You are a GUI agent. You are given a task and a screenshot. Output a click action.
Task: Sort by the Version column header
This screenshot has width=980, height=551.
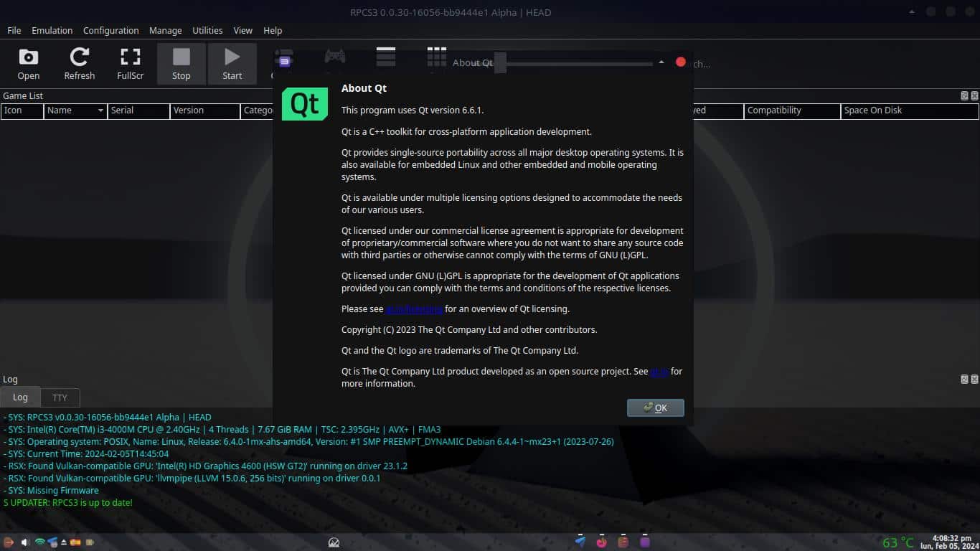tap(205, 110)
